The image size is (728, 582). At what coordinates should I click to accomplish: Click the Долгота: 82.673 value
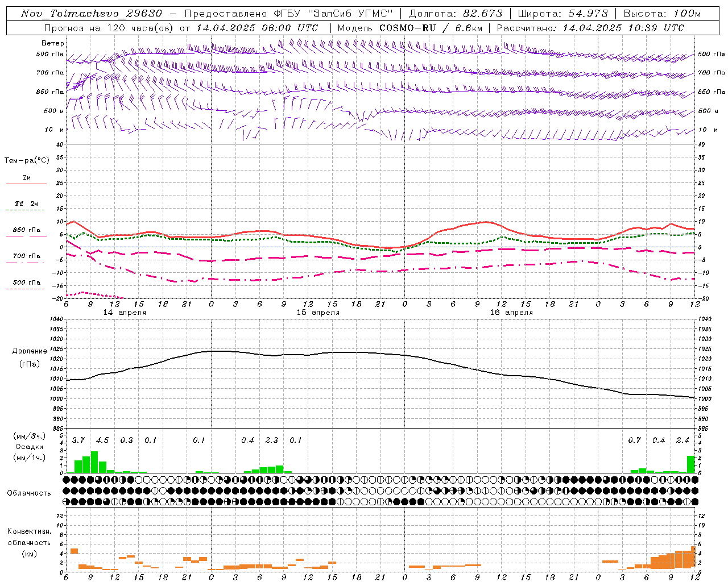click(x=456, y=14)
